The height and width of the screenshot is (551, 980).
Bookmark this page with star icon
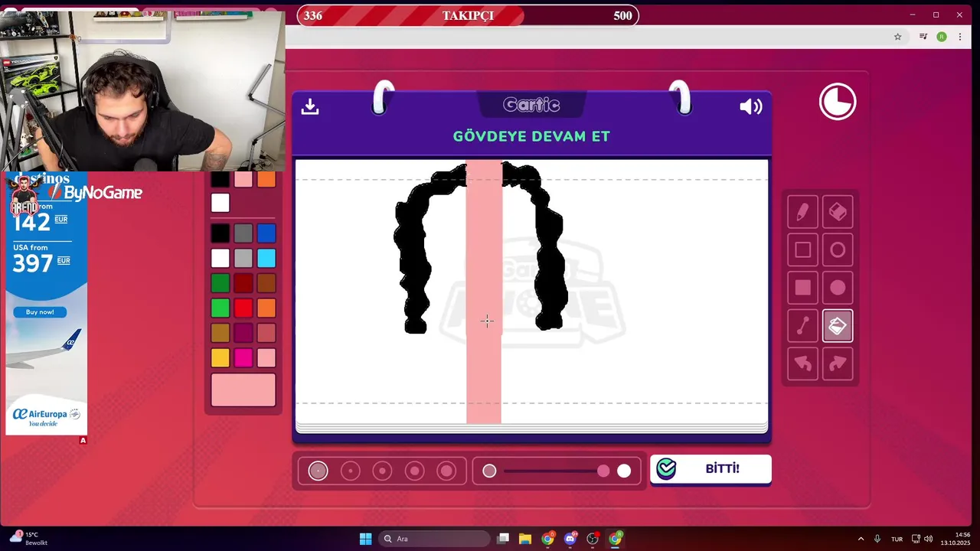click(x=898, y=37)
